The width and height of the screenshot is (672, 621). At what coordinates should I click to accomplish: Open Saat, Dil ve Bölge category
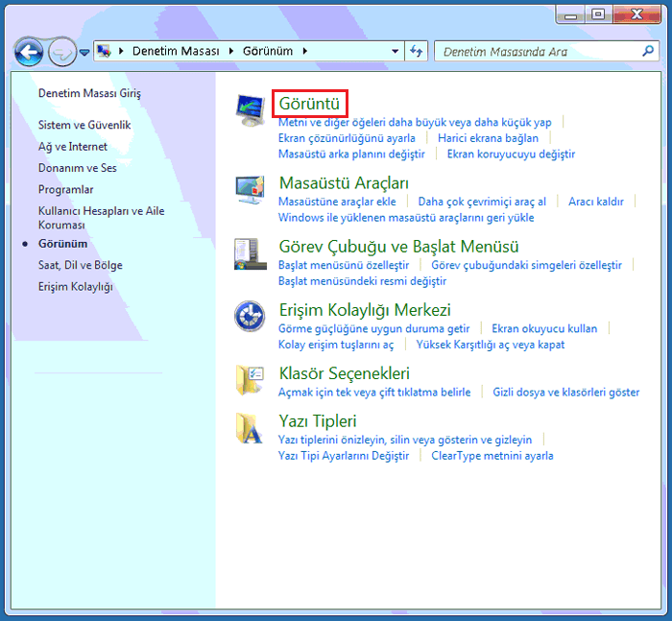80,265
